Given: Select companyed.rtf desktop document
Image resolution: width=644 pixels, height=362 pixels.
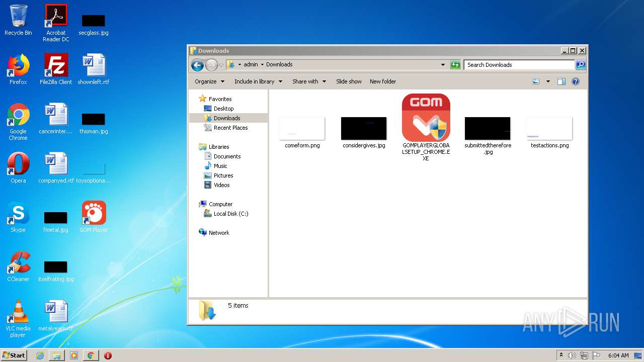Looking at the screenshot, I should pos(56,168).
